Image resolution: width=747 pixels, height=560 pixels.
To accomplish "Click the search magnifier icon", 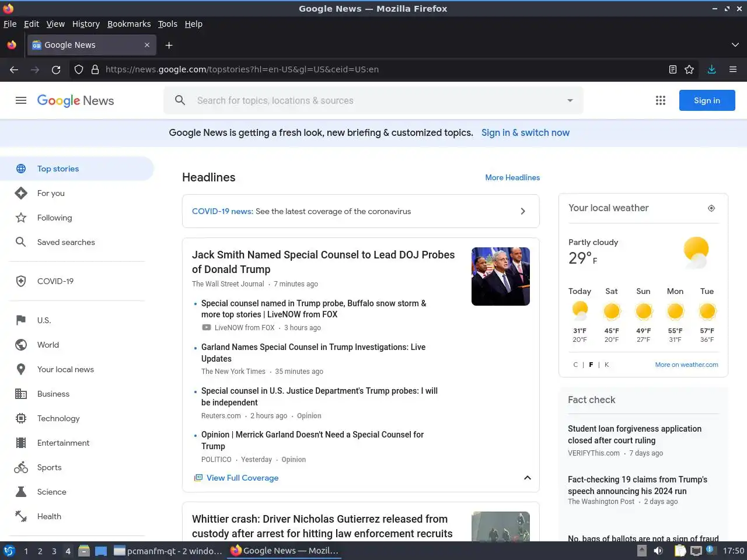I will [x=180, y=100].
